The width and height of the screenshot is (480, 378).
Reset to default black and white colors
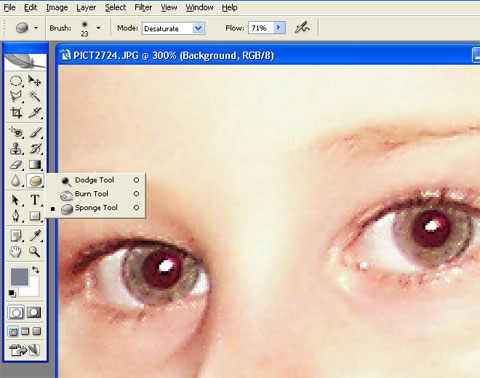click(x=12, y=293)
